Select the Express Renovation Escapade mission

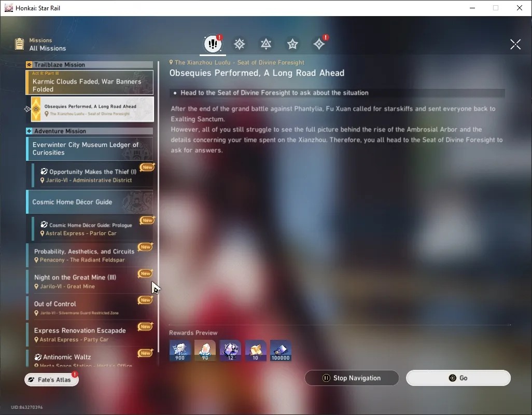pos(90,335)
